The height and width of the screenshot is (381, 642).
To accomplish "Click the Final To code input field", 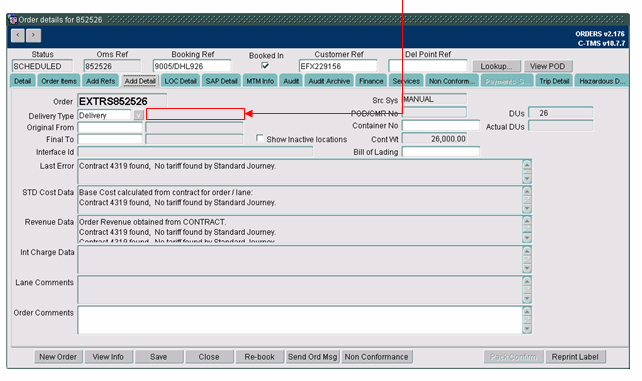I will tap(110, 139).
